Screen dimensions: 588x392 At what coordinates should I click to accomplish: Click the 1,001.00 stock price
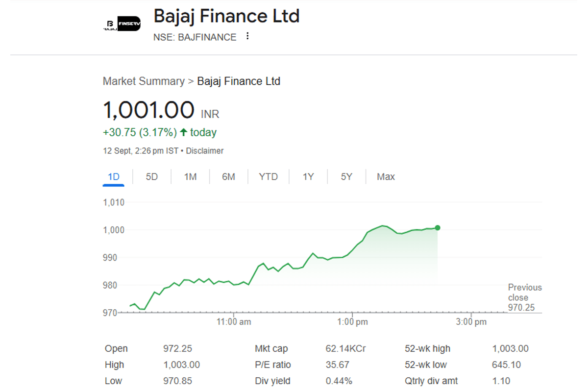click(x=148, y=110)
